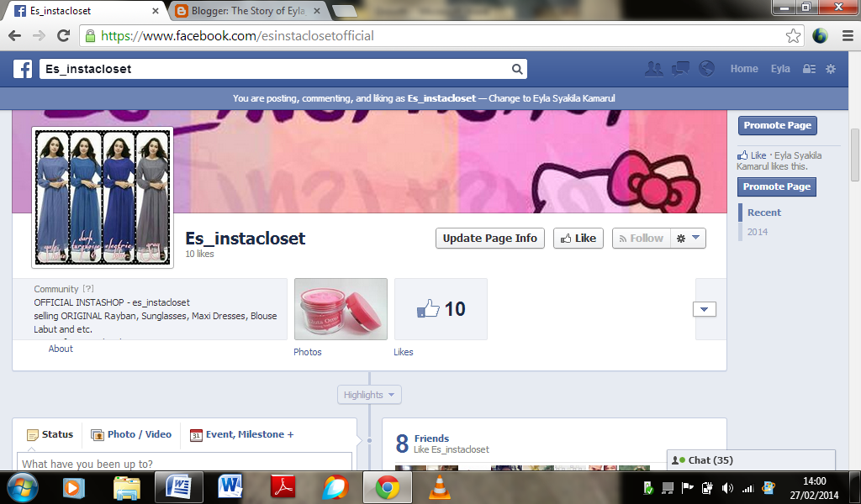
Task: Open the friend requests icon
Action: [x=653, y=69]
